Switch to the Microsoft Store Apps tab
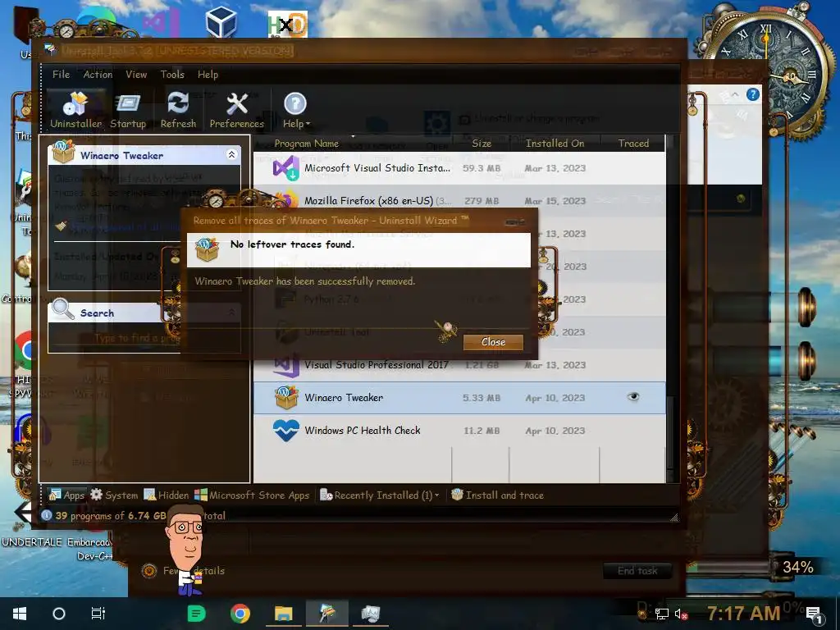 coord(252,495)
